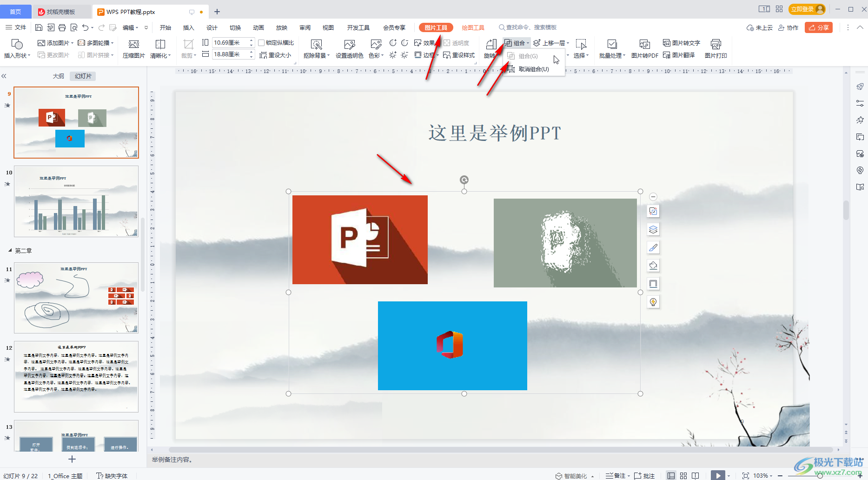The height and width of the screenshot is (480, 868).
Task: Open the 开始 ribbon tab
Action: click(x=166, y=27)
